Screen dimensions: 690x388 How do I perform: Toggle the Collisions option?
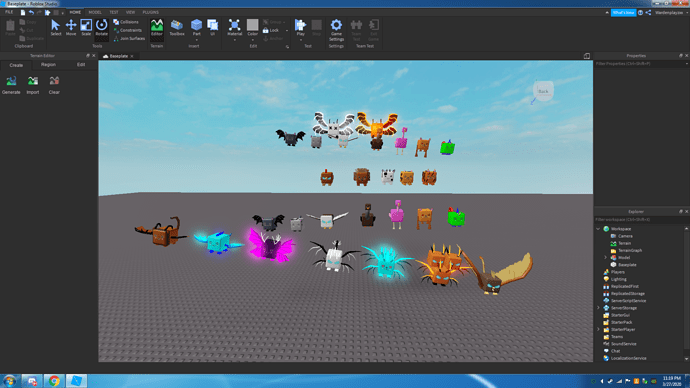pos(126,22)
